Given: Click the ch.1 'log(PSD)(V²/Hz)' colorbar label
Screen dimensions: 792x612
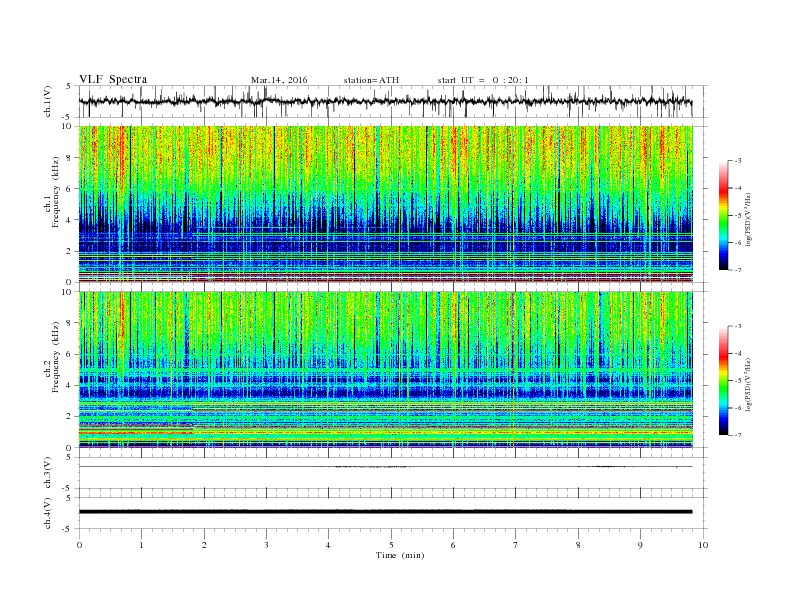Looking at the screenshot, I should [x=748, y=218].
